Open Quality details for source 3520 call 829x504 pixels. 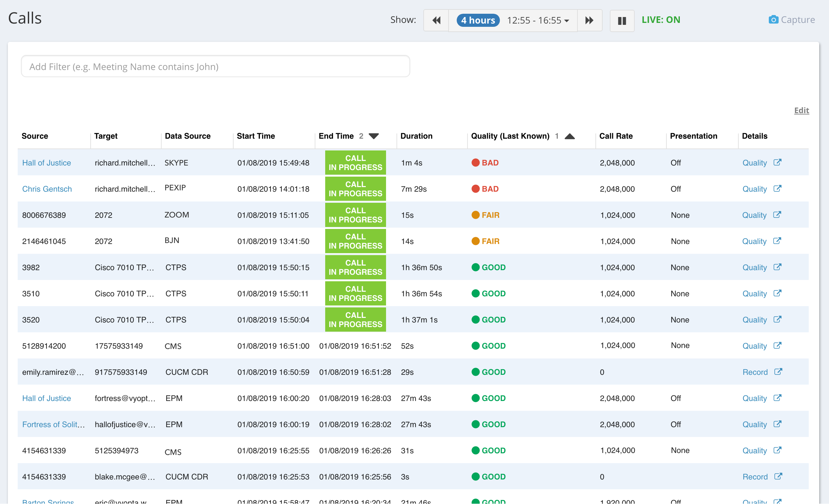(754, 320)
